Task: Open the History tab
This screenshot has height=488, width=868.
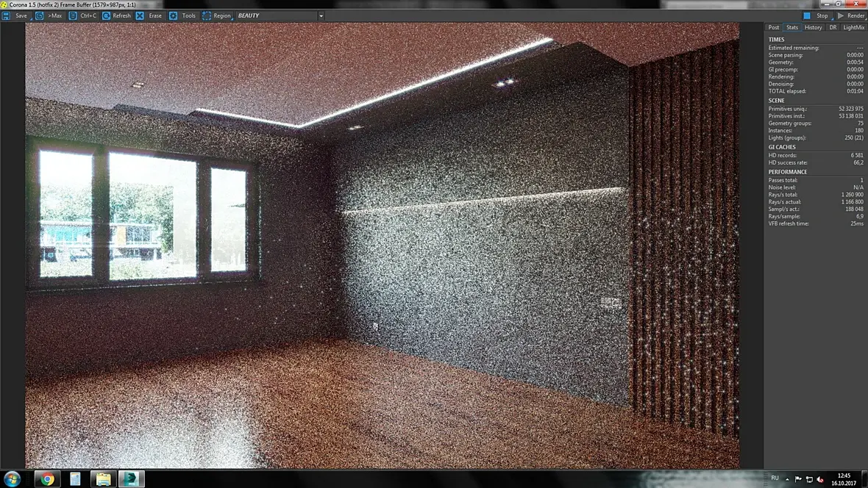Action: click(813, 27)
